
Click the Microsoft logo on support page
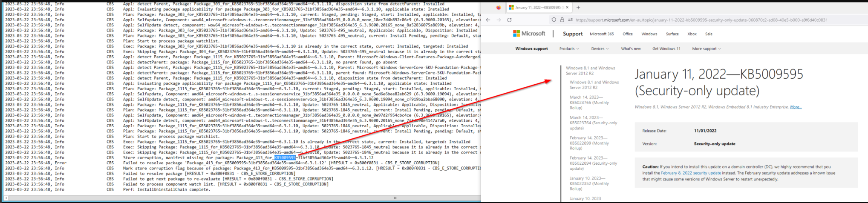[529, 33]
